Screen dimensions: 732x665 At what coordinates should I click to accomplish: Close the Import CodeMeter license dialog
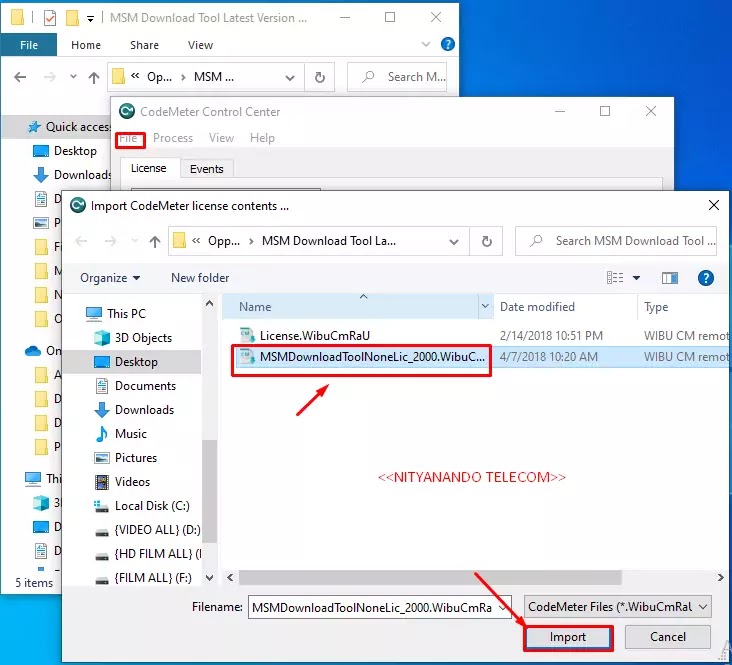[x=713, y=205]
